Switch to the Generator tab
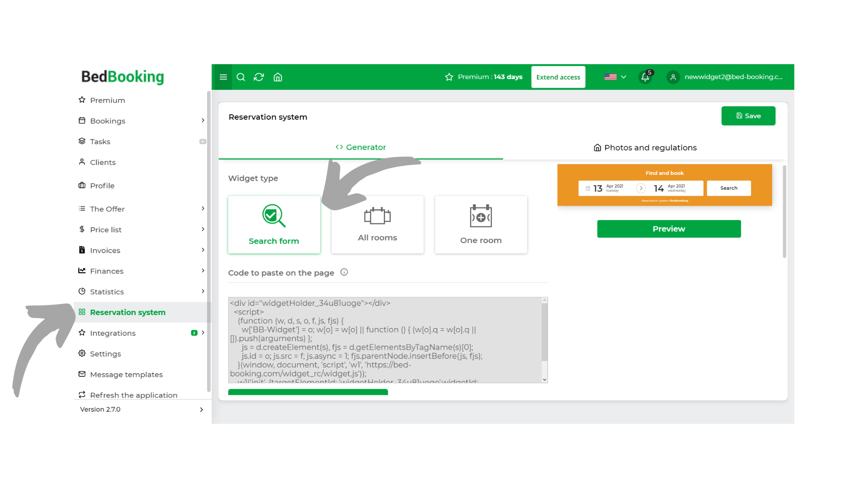 coord(361,147)
